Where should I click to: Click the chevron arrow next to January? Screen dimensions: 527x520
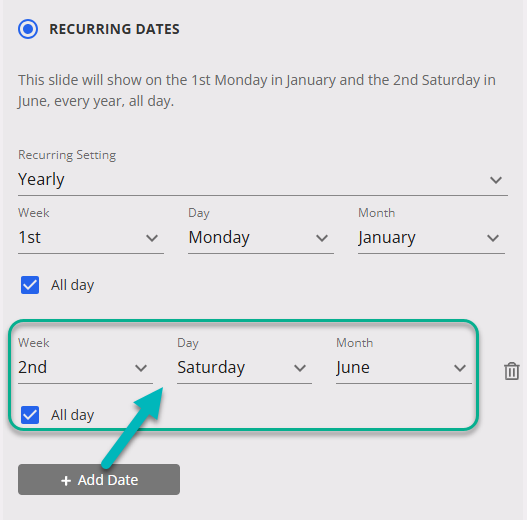493,238
